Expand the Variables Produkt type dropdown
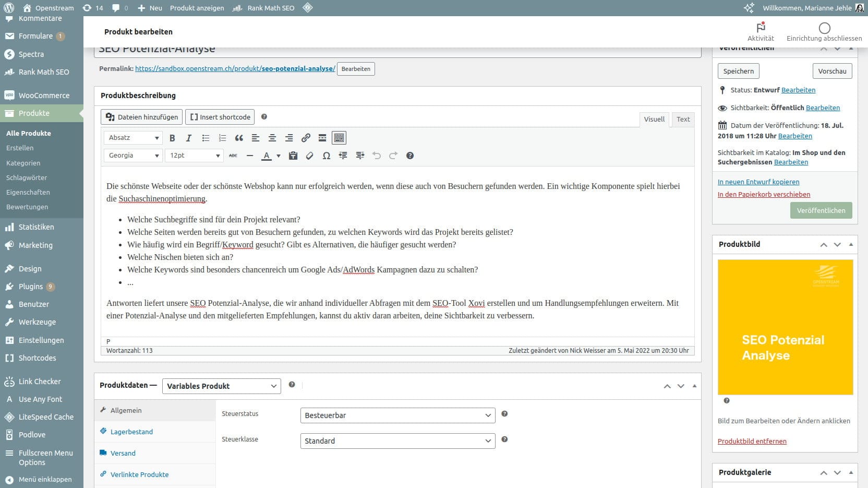This screenshot has height=488, width=868. pos(222,386)
